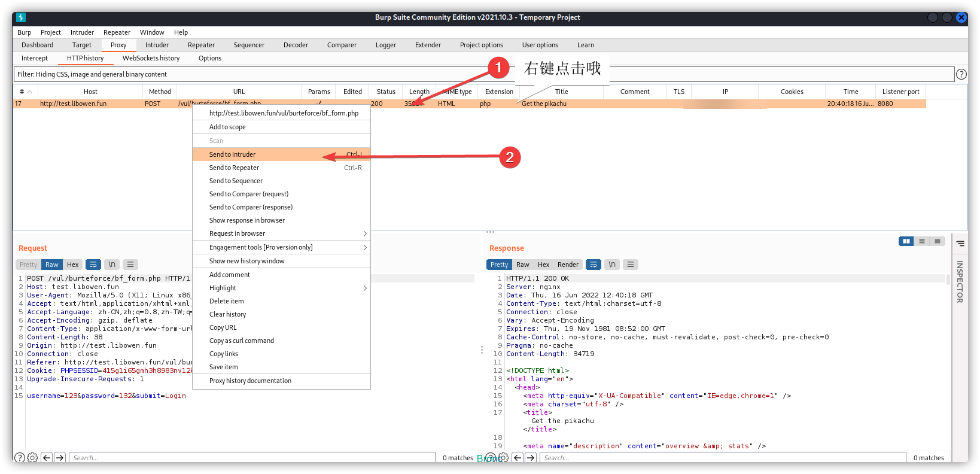Choose Clear history

coord(281,314)
